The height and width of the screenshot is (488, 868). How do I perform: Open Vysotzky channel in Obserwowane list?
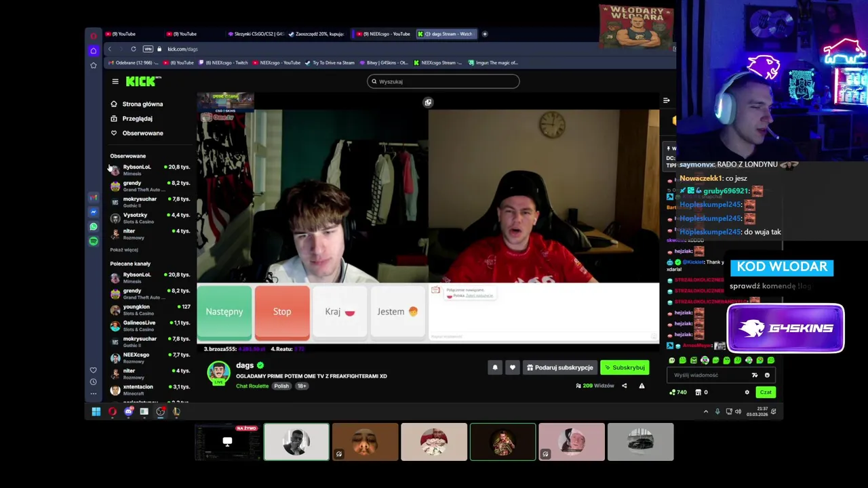[150, 218]
